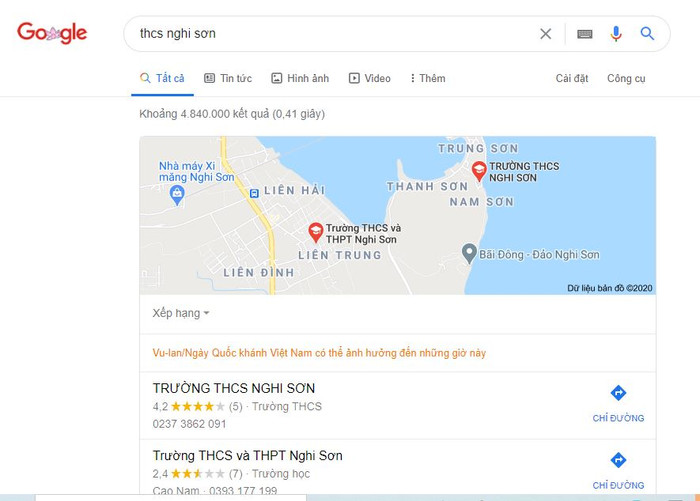Viewport: 700px width, 501px height.
Task: Start voice search with microphone icon
Action: 616,33
